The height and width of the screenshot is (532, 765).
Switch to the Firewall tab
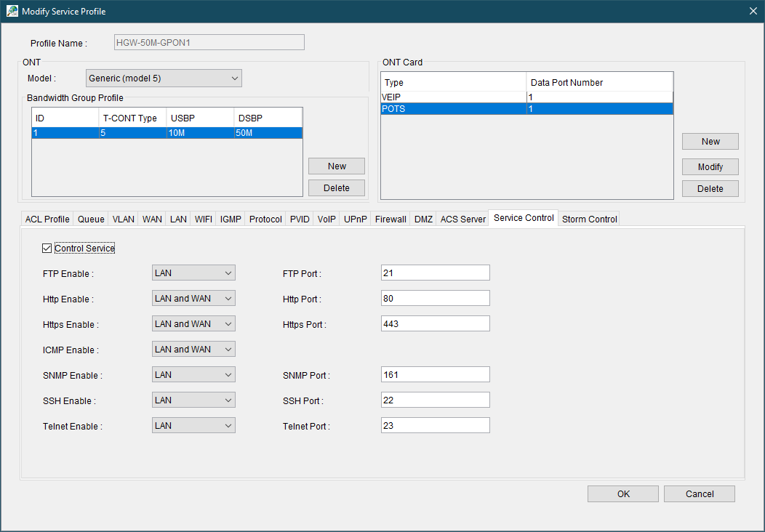(390, 219)
